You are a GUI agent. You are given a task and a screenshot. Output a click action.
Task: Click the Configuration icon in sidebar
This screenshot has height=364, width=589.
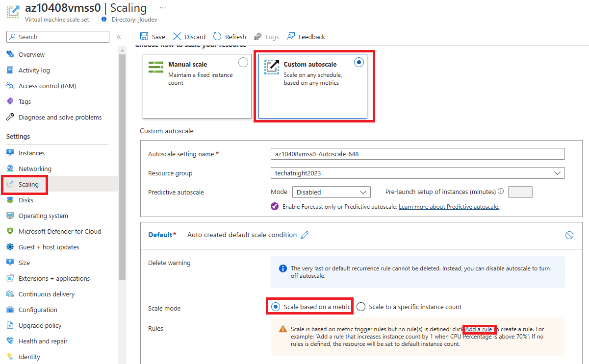10,310
